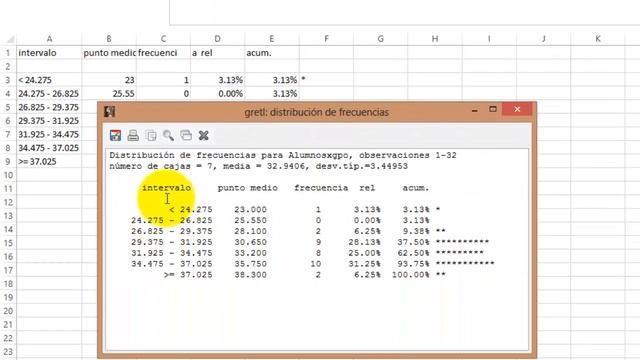Click Excel cell B3 with value 23
Screen dimensions: 640x360
pyautogui.click(x=109, y=80)
